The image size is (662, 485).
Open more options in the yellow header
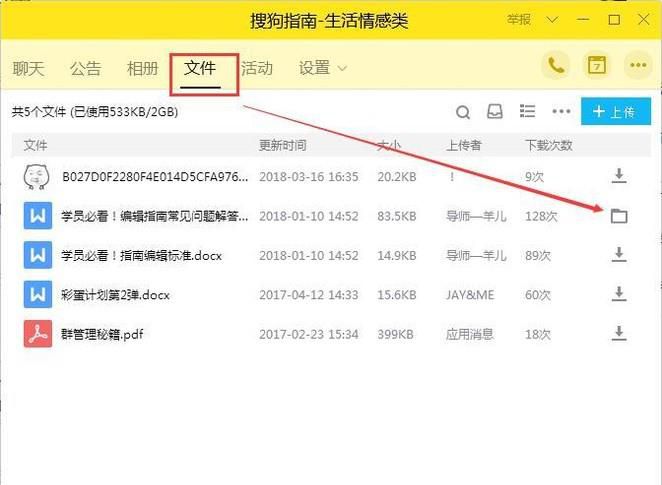coord(638,65)
